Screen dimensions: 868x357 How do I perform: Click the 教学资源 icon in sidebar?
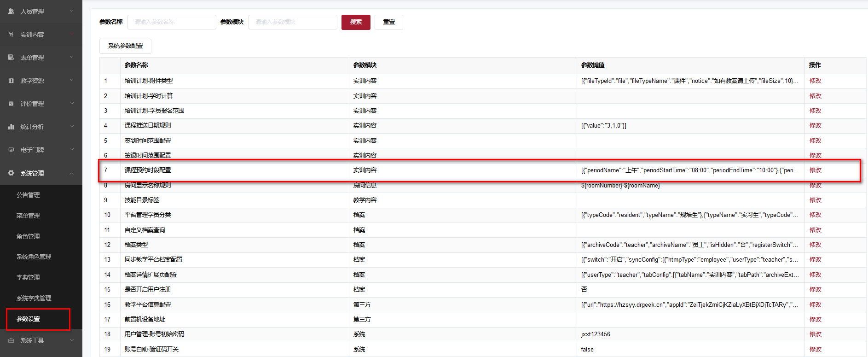point(11,80)
